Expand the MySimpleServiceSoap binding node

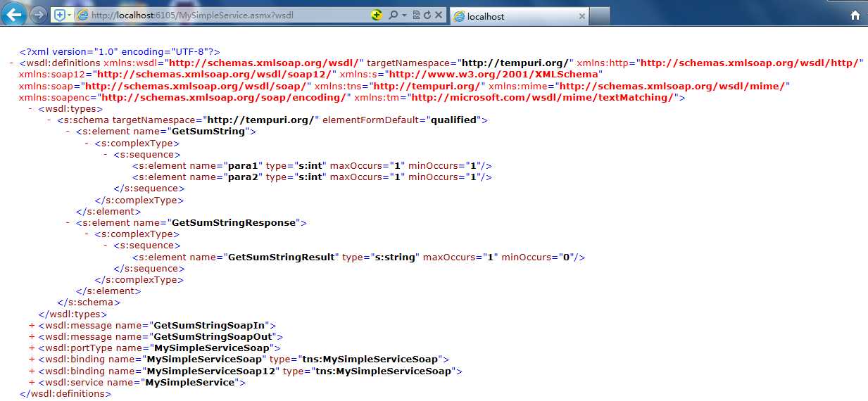click(32, 359)
